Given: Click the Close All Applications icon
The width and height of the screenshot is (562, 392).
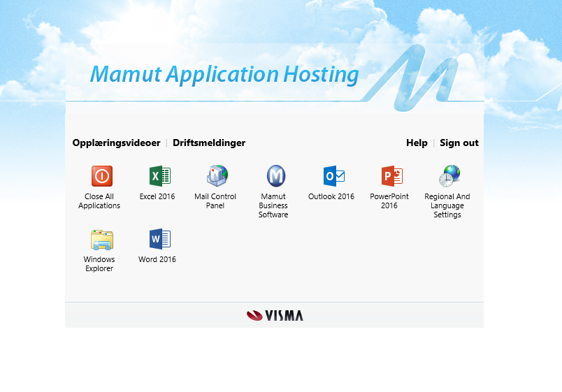Looking at the screenshot, I should click(102, 176).
